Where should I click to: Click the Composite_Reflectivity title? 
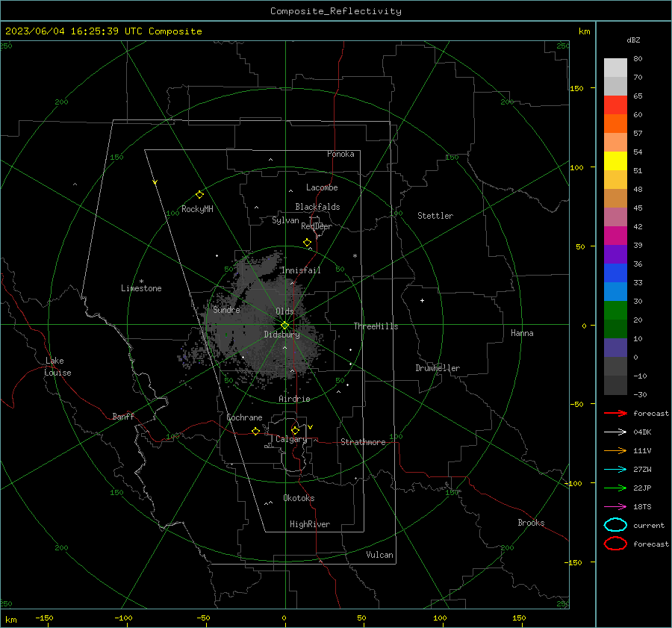335,11
